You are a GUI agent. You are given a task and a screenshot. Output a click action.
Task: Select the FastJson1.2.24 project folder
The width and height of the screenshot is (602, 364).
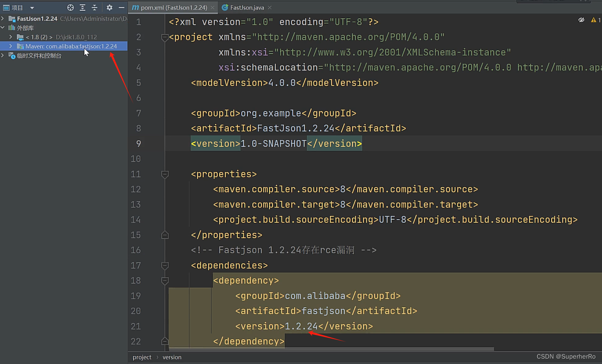click(37, 18)
